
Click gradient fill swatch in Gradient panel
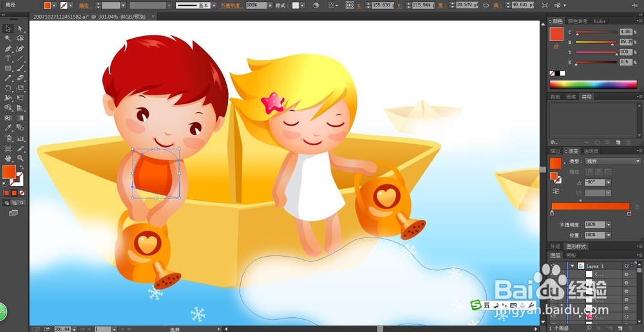tap(556, 163)
